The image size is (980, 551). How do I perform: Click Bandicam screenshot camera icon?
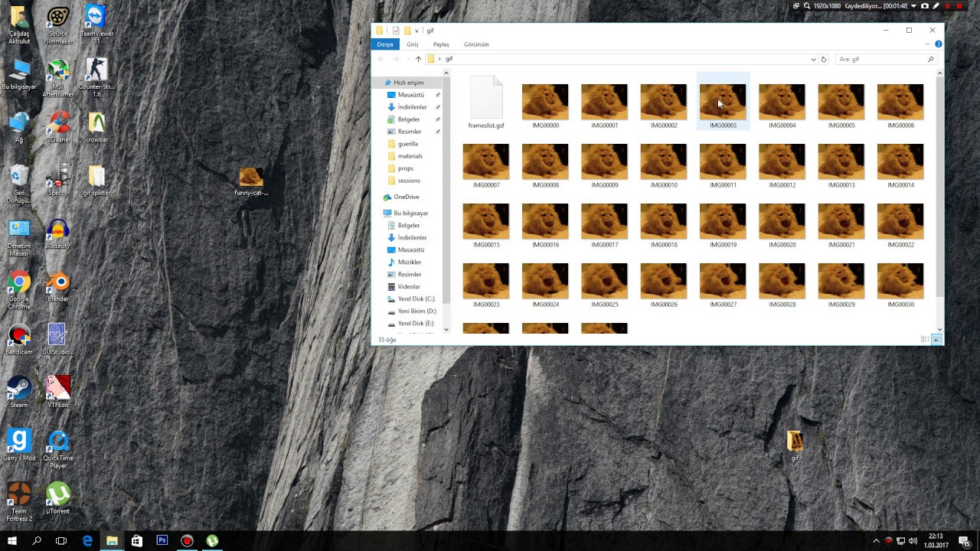point(925,5)
